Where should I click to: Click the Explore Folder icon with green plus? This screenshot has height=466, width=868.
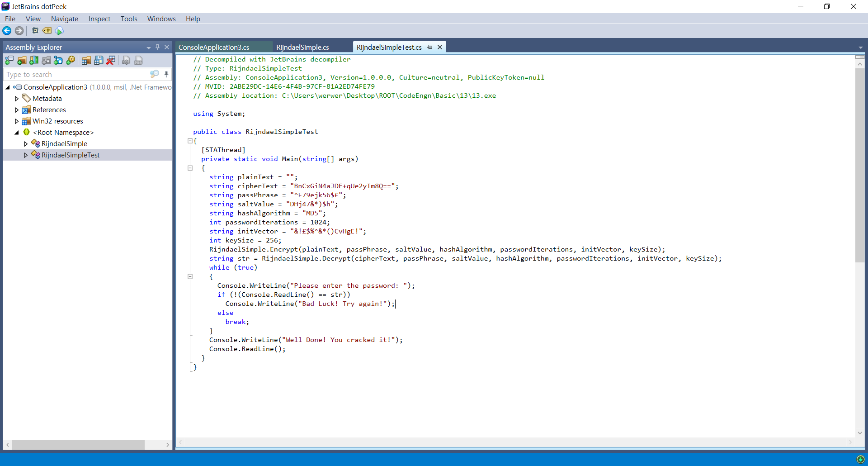[x=22, y=60]
